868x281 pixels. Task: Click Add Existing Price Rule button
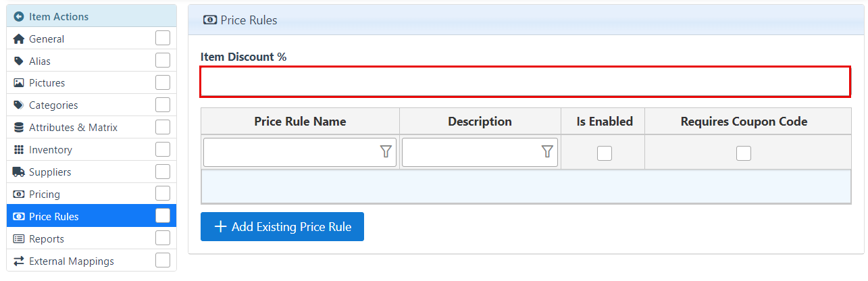coord(282,227)
